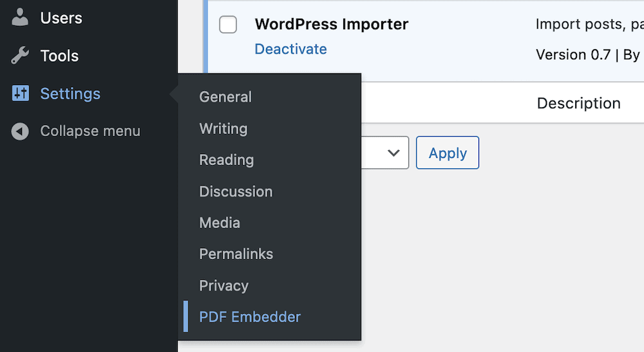Click the Version 0.7 text
This screenshot has height=352, width=644.
click(573, 55)
